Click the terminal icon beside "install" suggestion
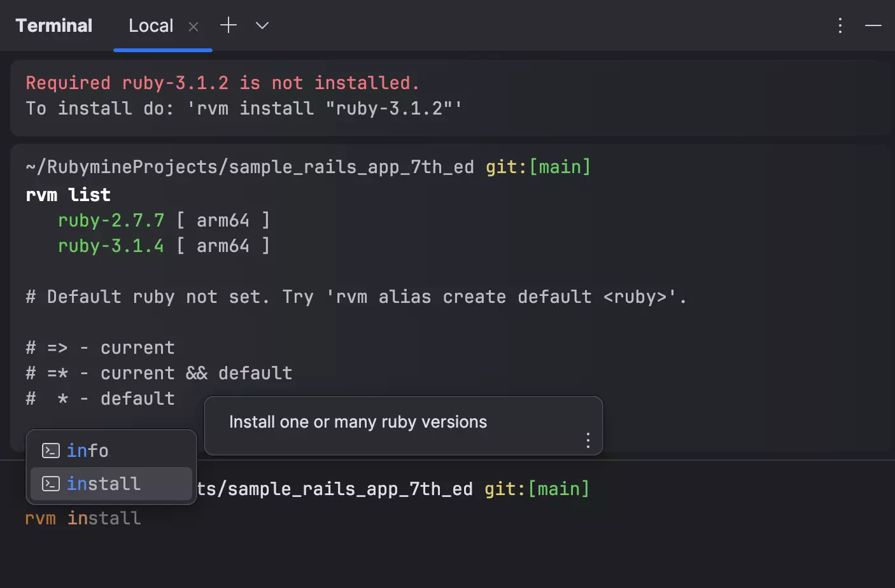Viewport: 895px width, 588px height. 50,483
